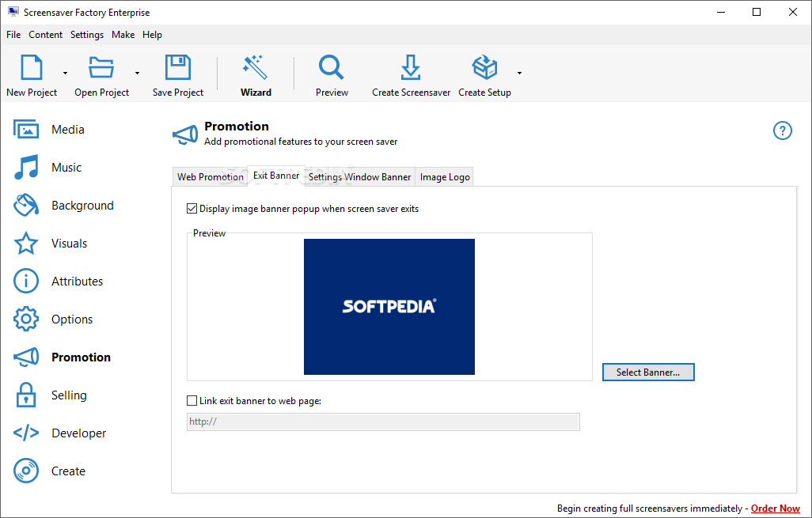Go to the Background section
The width and height of the screenshot is (812, 518).
click(63, 206)
